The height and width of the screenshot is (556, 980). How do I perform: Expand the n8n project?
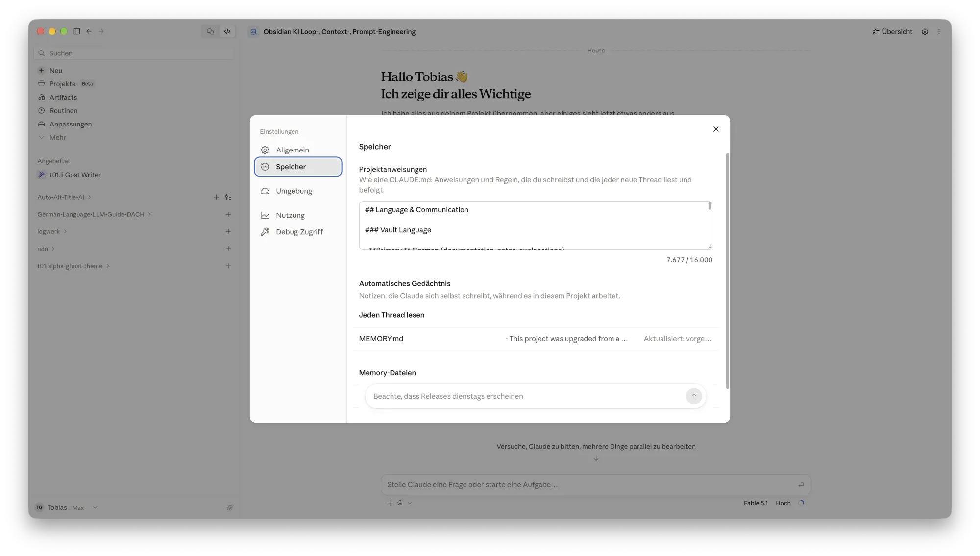pos(46,249)
